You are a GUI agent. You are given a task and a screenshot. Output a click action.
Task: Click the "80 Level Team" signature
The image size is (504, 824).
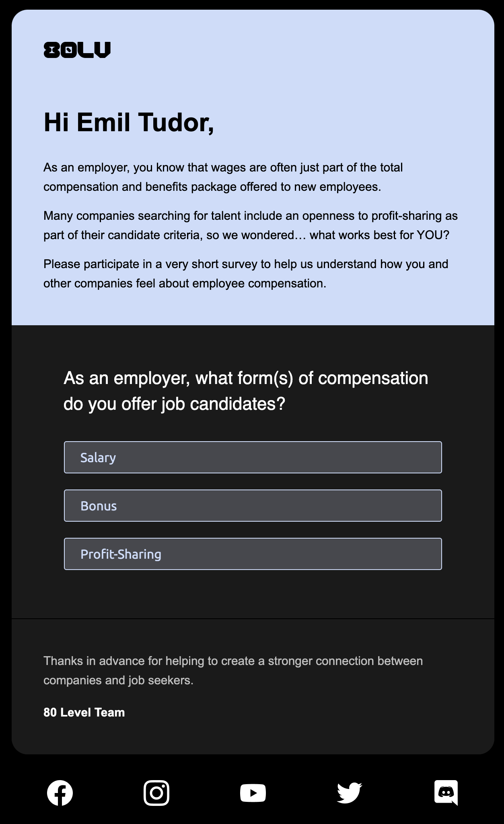(x=84, y=712)
